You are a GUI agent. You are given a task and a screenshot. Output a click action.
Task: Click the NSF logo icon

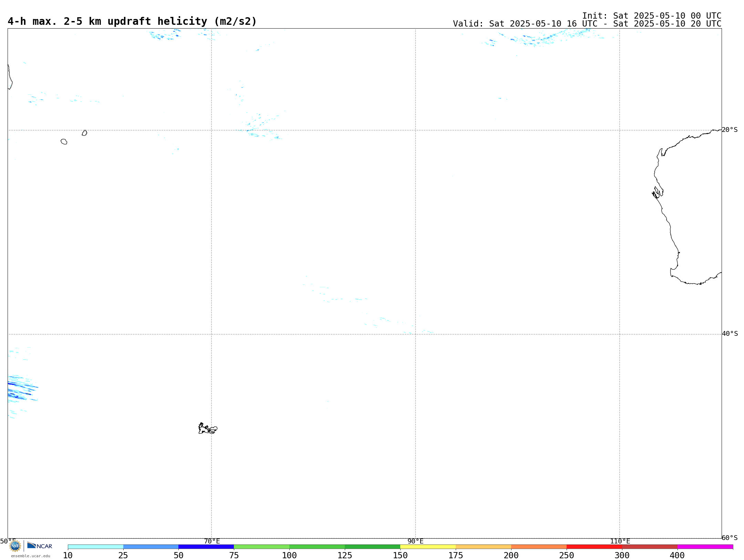point(15,546)
